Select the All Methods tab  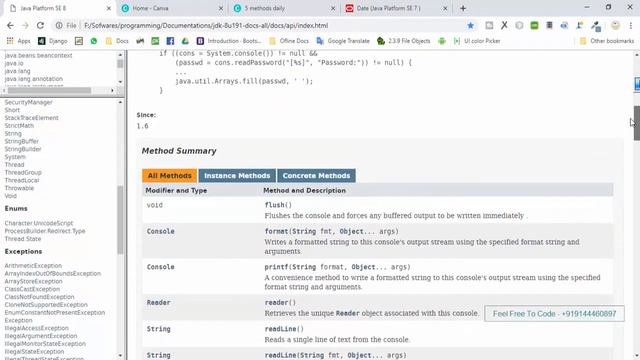point(169,176)
